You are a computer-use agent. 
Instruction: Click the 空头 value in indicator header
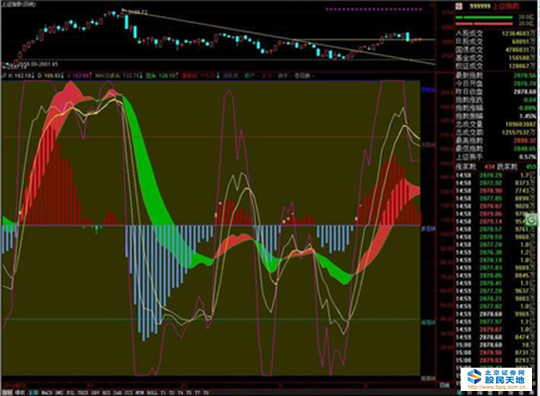pyautogui.click(x=167, y=75)
